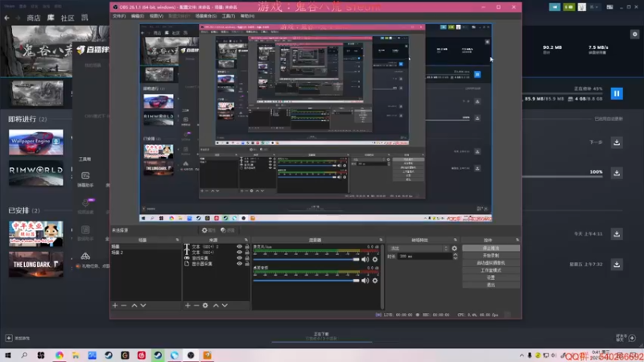The height and width of the screenshot is (362, 644).
Task: Remove selected scene with minus icon in Scenes panel
Action: tap(124, 306)
